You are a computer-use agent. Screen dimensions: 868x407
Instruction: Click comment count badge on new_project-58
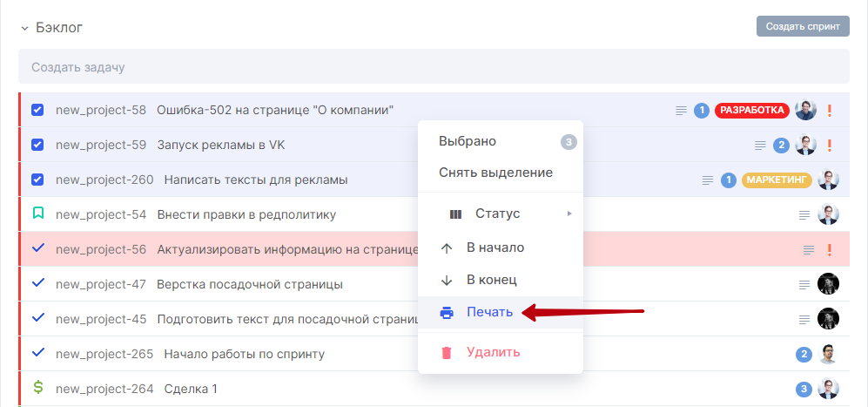pos(702,111)
